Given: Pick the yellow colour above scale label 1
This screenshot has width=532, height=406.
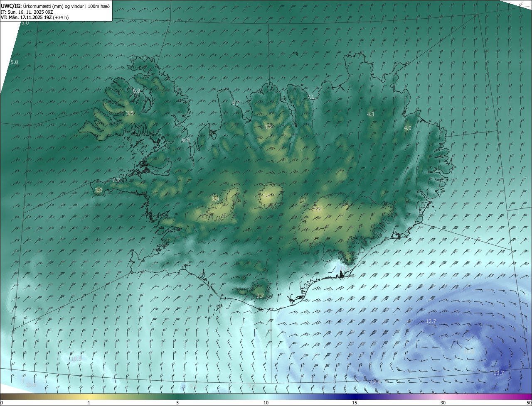Looking at the screenshot, I should pyautogui.click(x=89, y=397).
